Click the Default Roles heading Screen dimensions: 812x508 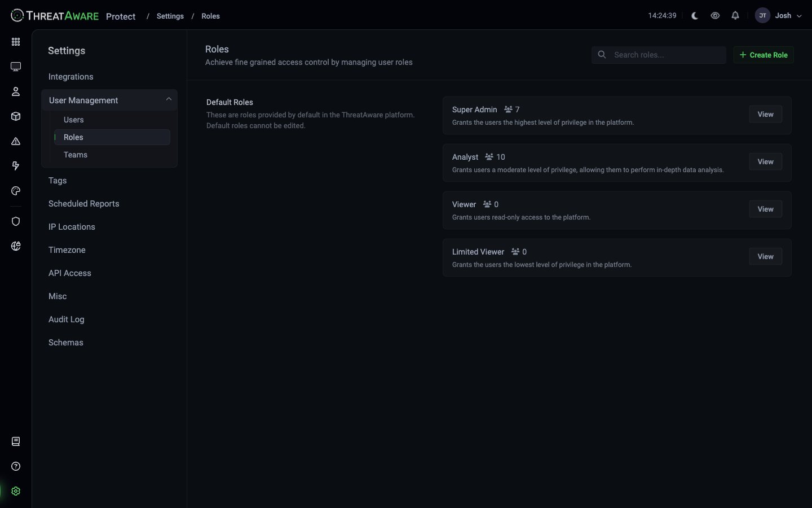[230, 102]
